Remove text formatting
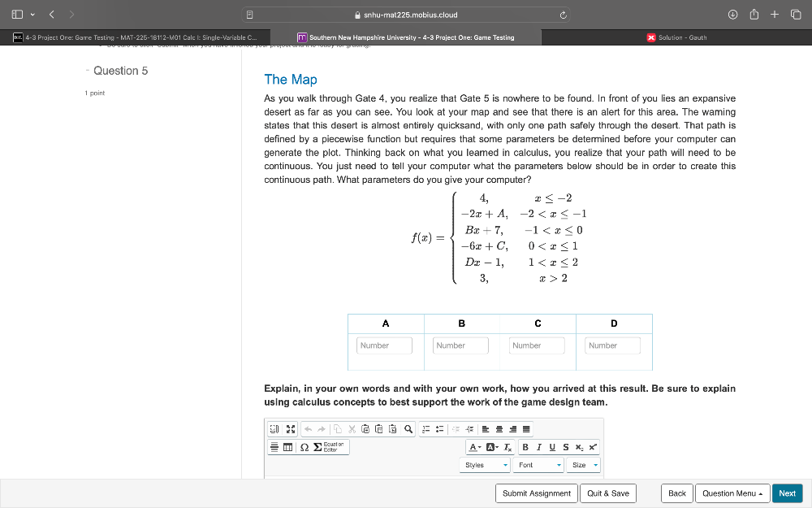Image resolution: width=812 pixels, height=508 pixels. click(x=508, y=447)
